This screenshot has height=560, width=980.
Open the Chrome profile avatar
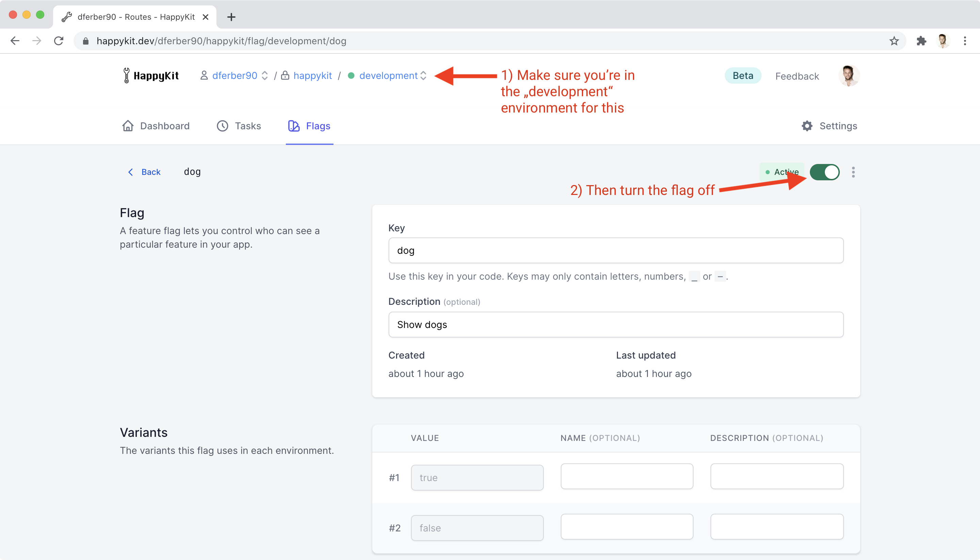pyautogui.click(x=943, y=41)
